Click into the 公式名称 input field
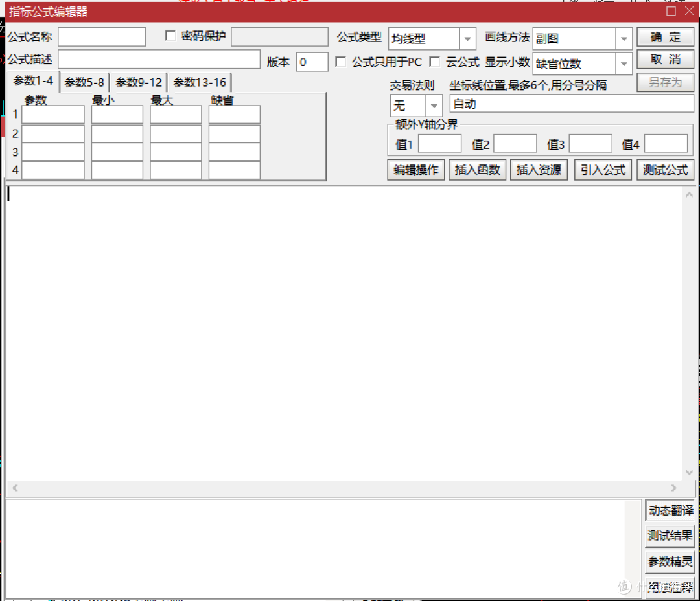700x601 pixels. click(102, 37)
